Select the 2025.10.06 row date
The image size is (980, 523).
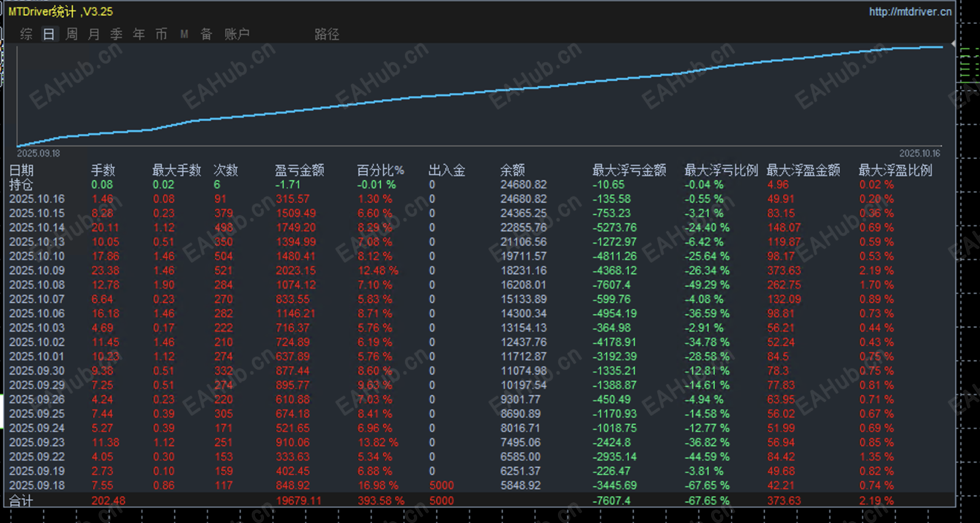click(x=37, y=314)
